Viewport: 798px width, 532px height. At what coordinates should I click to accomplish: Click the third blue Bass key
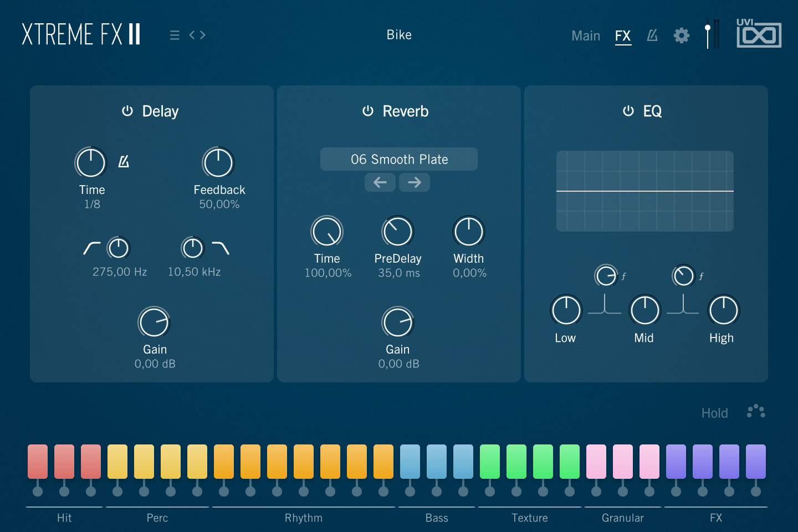(x=463, y=461)
